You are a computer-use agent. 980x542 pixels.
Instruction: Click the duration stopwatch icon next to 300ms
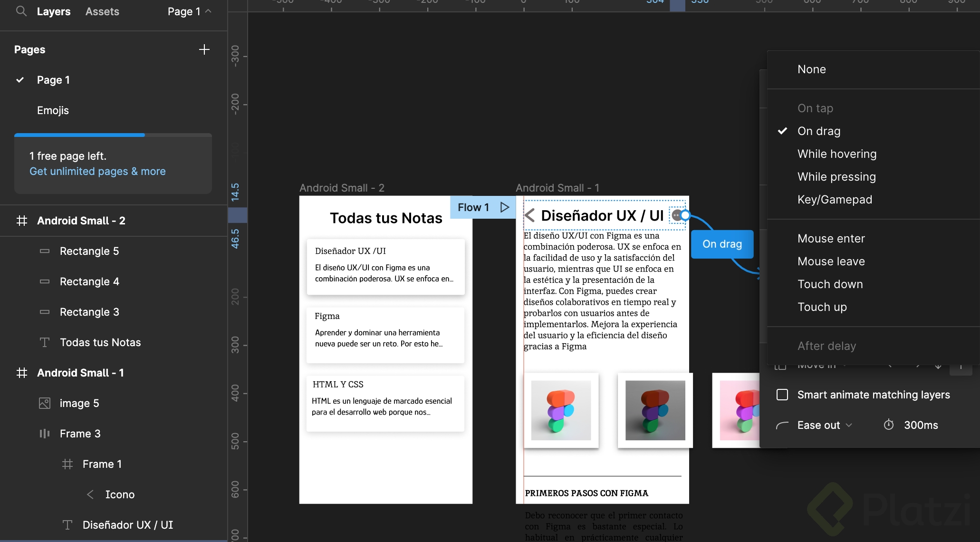[x=889, y=425]
